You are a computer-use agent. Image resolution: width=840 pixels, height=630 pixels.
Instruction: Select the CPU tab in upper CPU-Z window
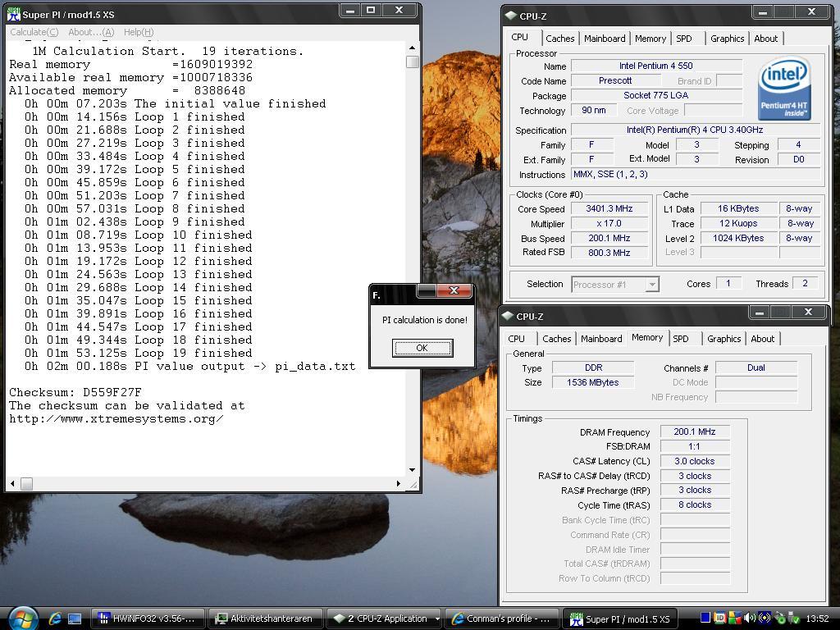(519, 37)
